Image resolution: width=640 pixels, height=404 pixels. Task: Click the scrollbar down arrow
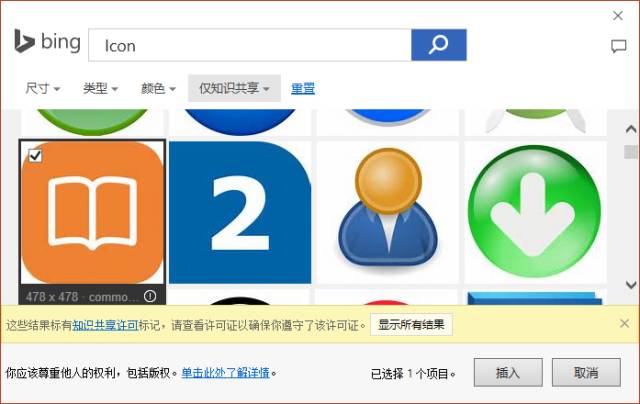[x=631, y=284]
